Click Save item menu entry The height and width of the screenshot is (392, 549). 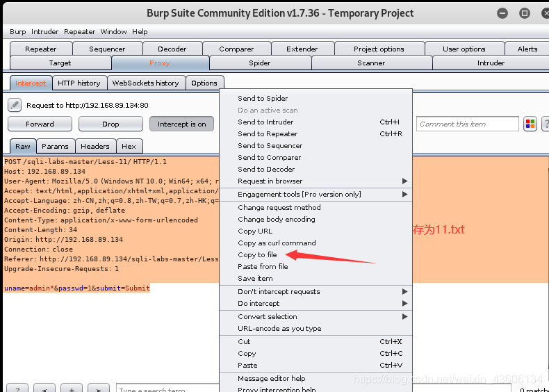pyautogui.click(x=316, y=279)
